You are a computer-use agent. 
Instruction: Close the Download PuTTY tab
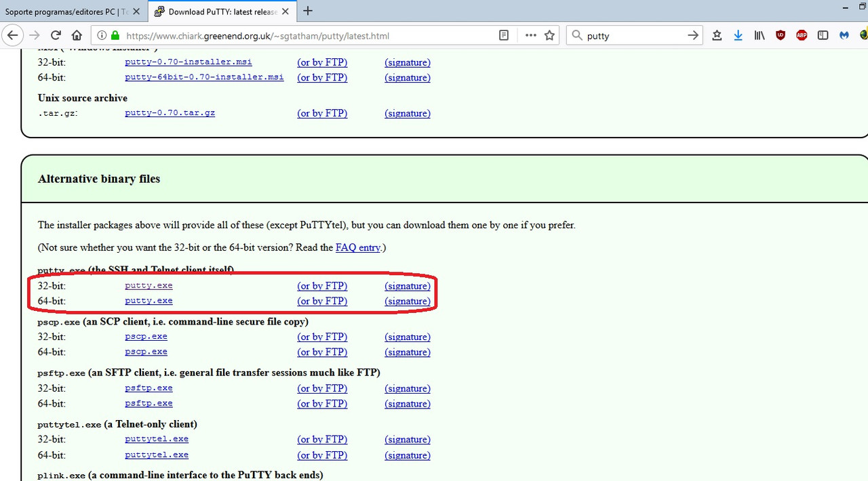(285, 12)
